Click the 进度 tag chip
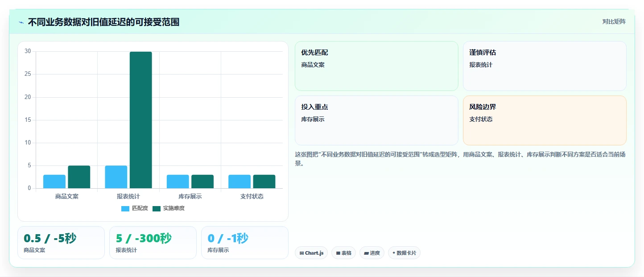 tap(372, 253)
